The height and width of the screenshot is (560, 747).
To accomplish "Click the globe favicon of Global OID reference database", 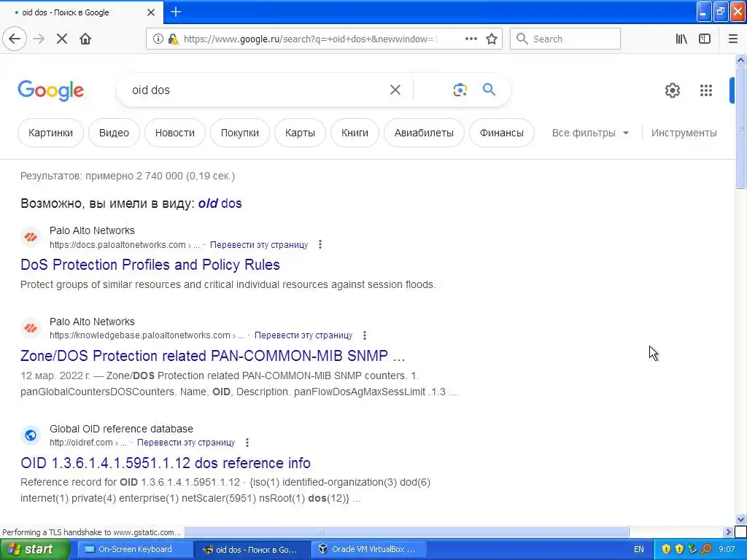I will pos(31,435).
